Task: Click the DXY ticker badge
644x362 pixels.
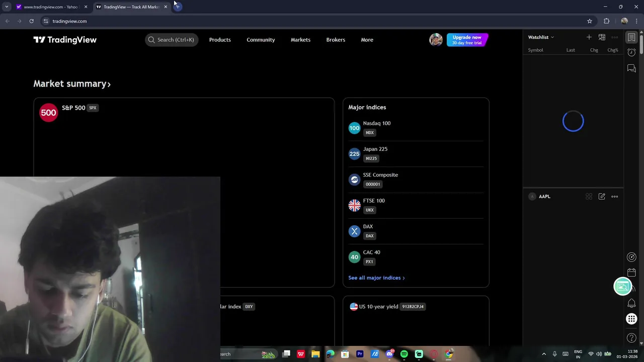Action: [249, 306]
